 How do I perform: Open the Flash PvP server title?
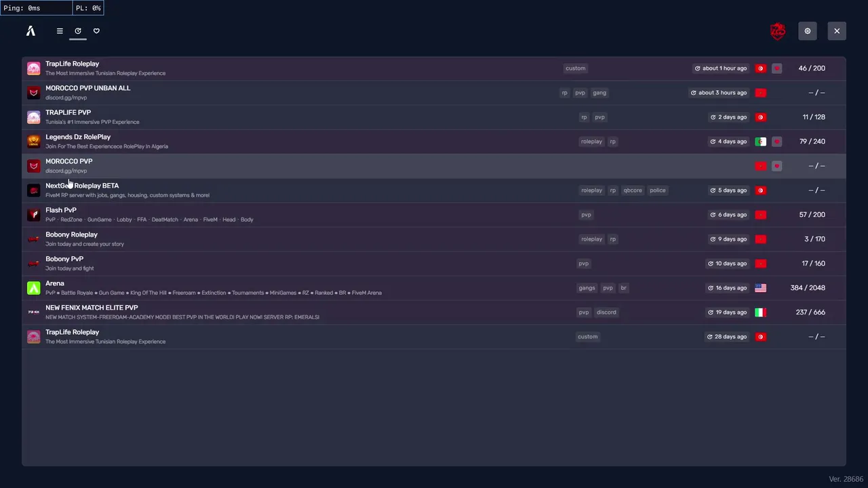61,210
